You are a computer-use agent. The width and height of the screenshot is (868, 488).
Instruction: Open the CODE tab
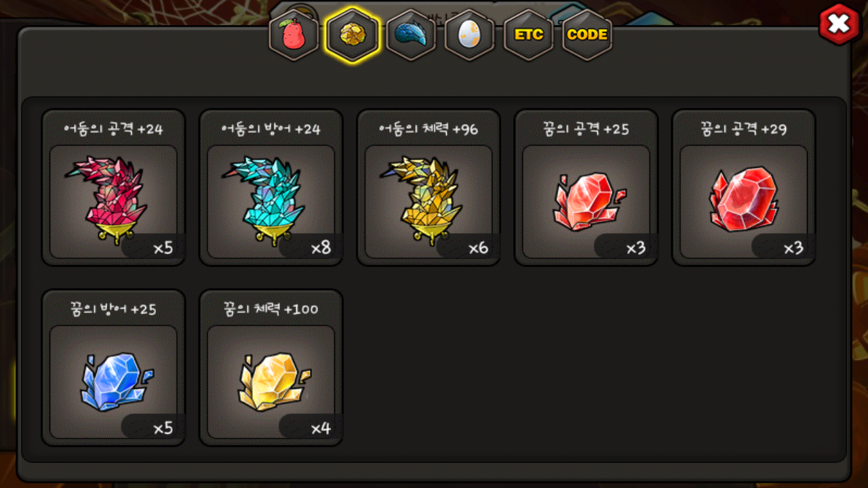(587, 35)
